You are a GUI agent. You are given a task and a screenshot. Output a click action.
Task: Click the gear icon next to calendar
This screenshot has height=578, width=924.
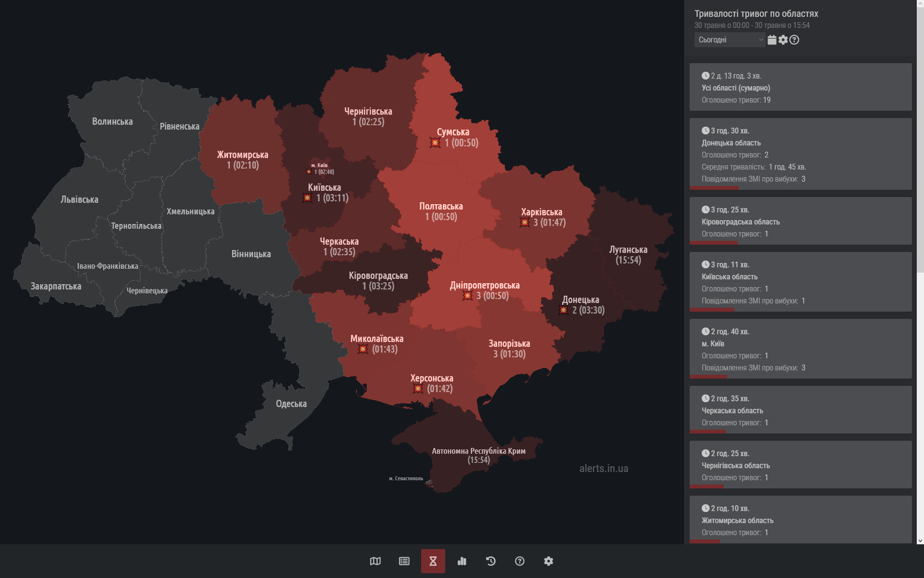(x=783, y=40)
